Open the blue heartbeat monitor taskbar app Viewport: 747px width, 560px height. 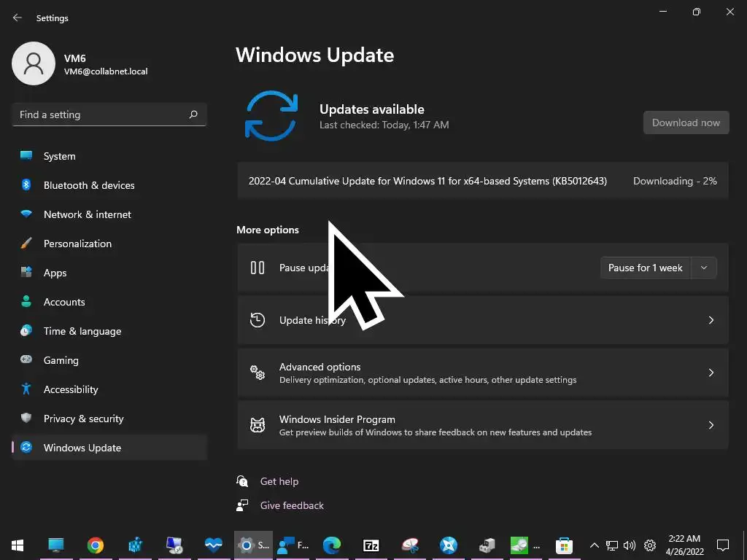[214, 545]
